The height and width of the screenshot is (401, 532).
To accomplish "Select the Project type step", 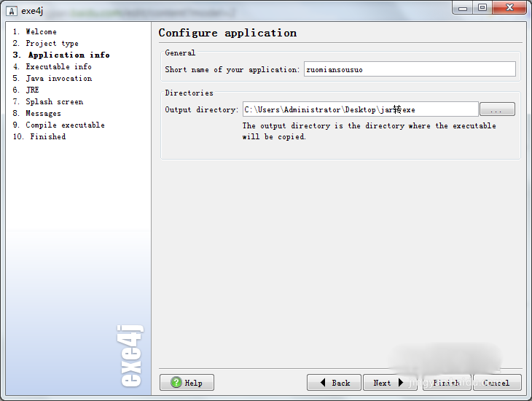I will 52,43.
